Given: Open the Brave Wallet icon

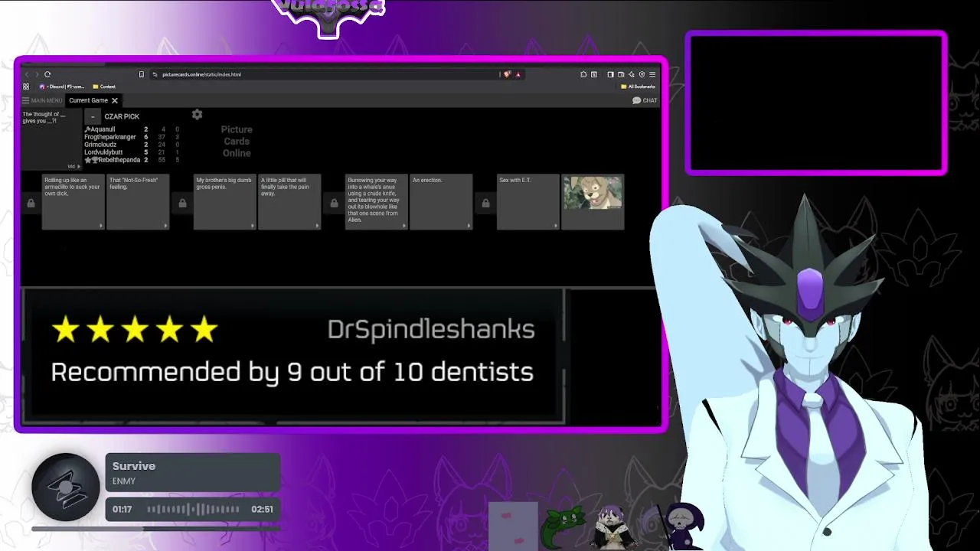Looking at the screenshot, I should pyautogui.click(x=621, y=74).
